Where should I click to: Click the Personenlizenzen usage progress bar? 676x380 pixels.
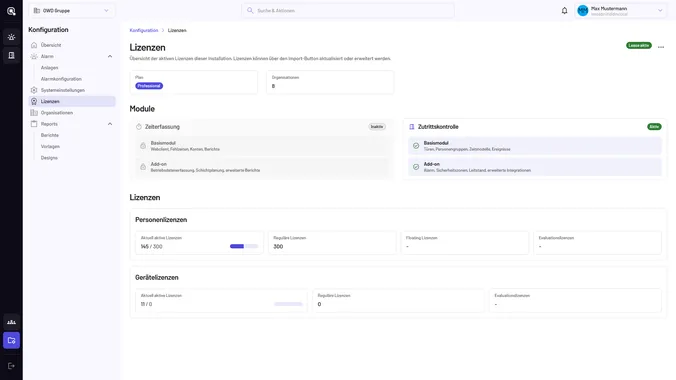(x=244, y=246)
